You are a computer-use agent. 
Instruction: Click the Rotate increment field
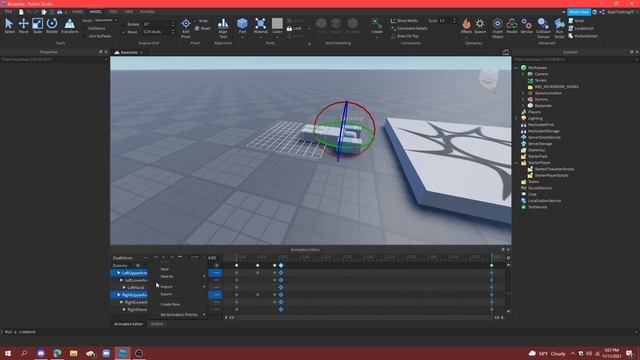point(156,24)
